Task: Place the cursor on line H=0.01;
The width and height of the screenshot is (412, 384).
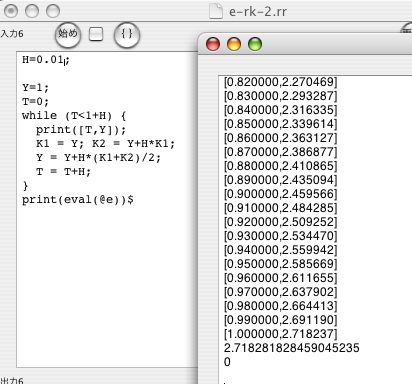Action: pyautogui.click(x=46, y=60)
